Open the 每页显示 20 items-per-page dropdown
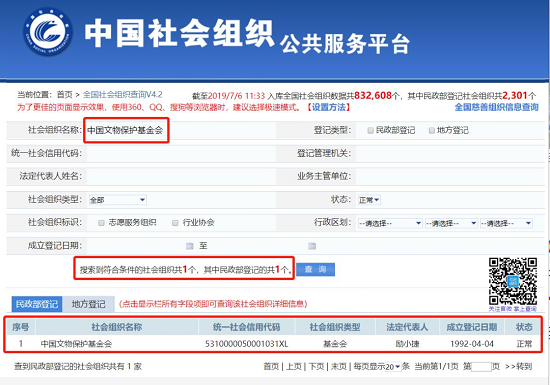The width and height of the screenshot is (550, 385). click(x=393, y=367)
